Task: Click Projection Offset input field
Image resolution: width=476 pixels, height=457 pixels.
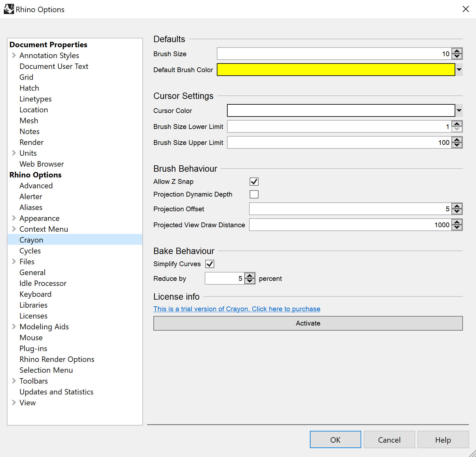Action: [x=350, y=209]
